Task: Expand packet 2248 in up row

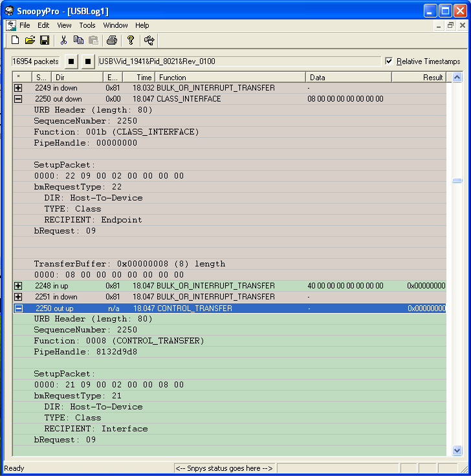Action: tap(18, 286)
